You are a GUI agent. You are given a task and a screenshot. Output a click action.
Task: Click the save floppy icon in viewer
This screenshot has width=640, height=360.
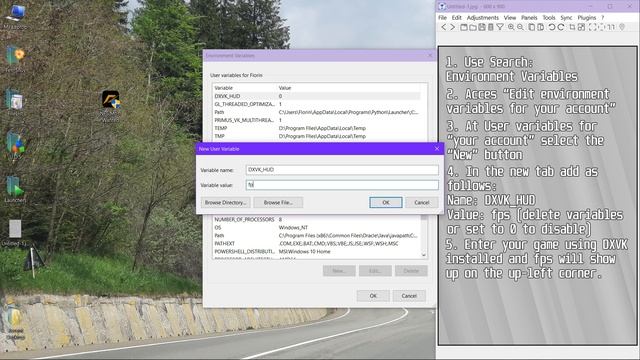pyautogui.click(x=482, y=27)
